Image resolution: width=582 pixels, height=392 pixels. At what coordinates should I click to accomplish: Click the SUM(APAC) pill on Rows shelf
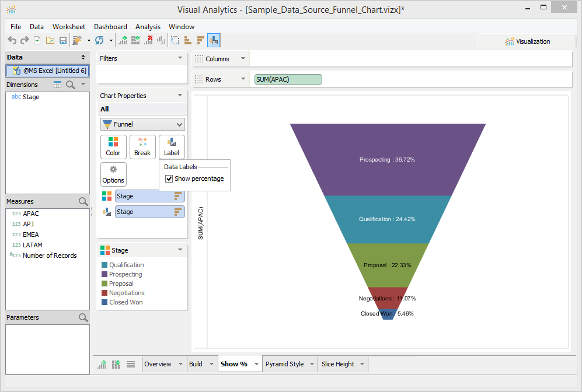pos(288,79)
